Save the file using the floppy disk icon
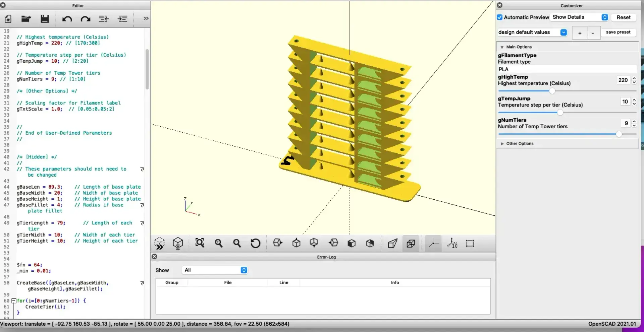The width and height of the screenshot is (644, 332). click(45, 19)
